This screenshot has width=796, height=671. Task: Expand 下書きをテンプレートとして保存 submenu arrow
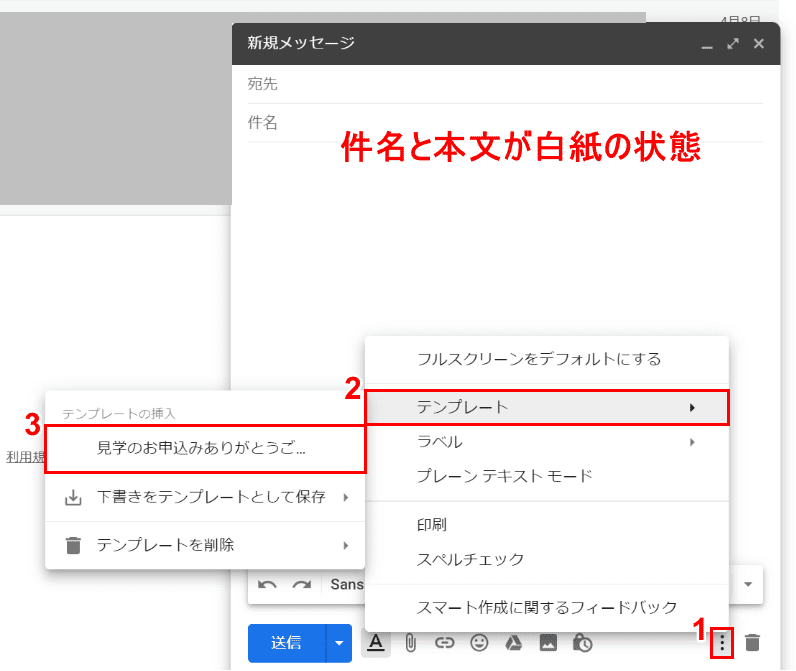click(346, 497)
